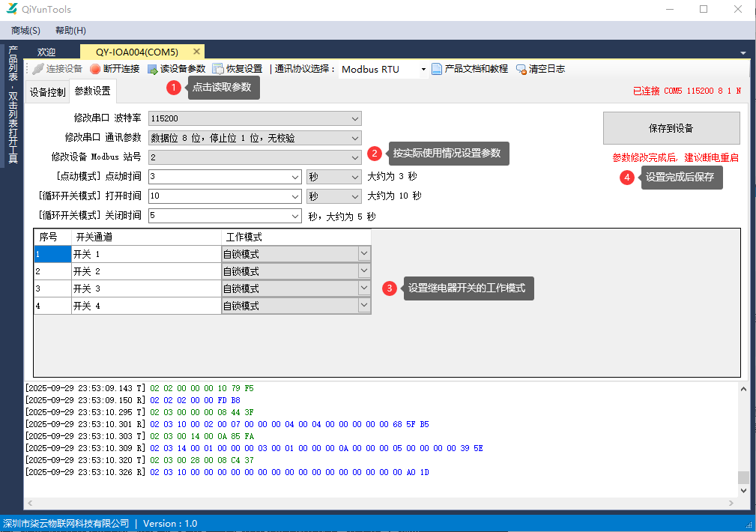Click the grayed 连接设备 connect icon

(x=38, y=69)
